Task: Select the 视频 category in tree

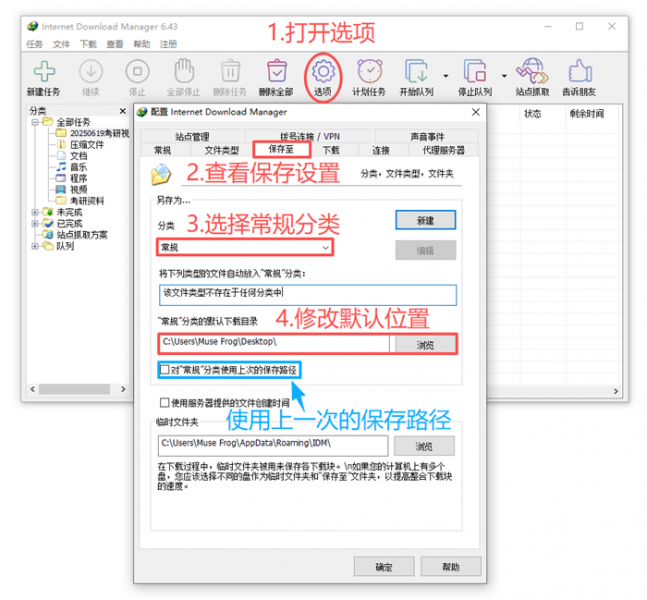Action: pyautogui.click(x=78, y=189)
